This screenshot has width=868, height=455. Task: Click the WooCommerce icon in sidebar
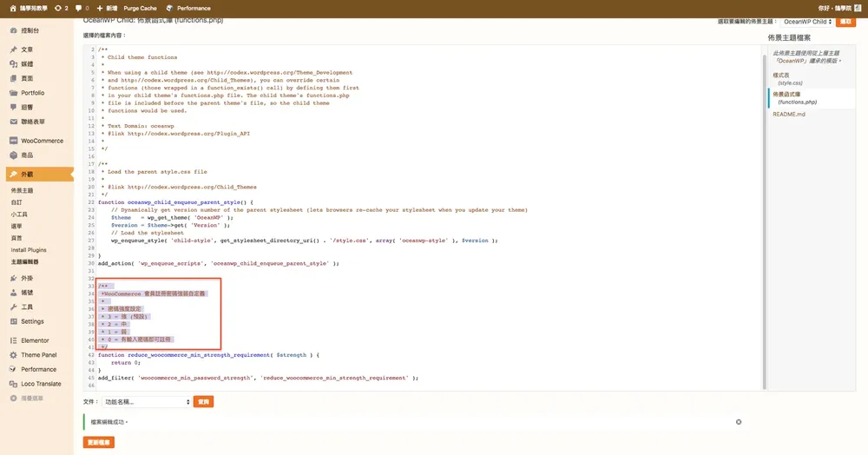13,142
